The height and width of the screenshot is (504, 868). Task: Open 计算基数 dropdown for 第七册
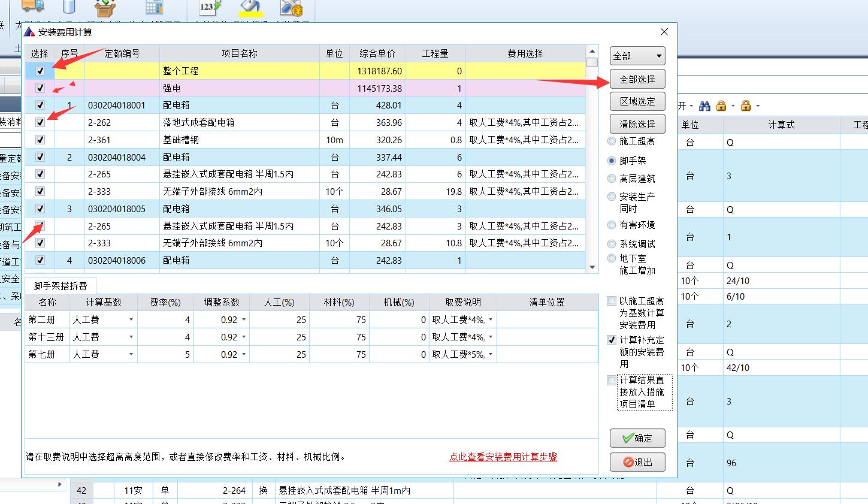pos(131,355)
